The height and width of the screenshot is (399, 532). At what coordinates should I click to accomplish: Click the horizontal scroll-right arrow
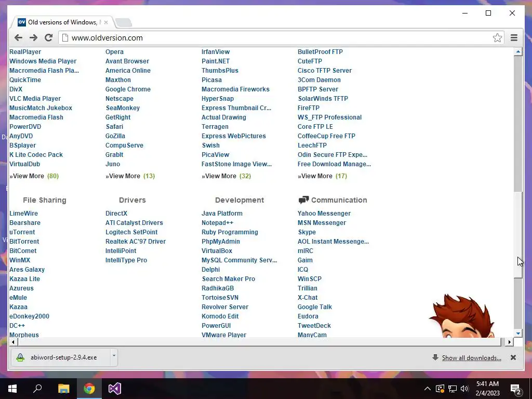[x=509, y=342]
